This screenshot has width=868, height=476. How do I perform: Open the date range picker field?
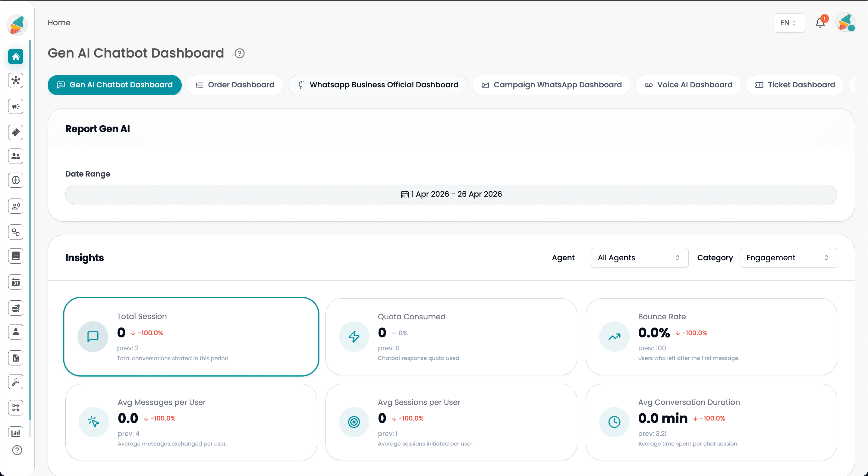[x=451, y=194]
